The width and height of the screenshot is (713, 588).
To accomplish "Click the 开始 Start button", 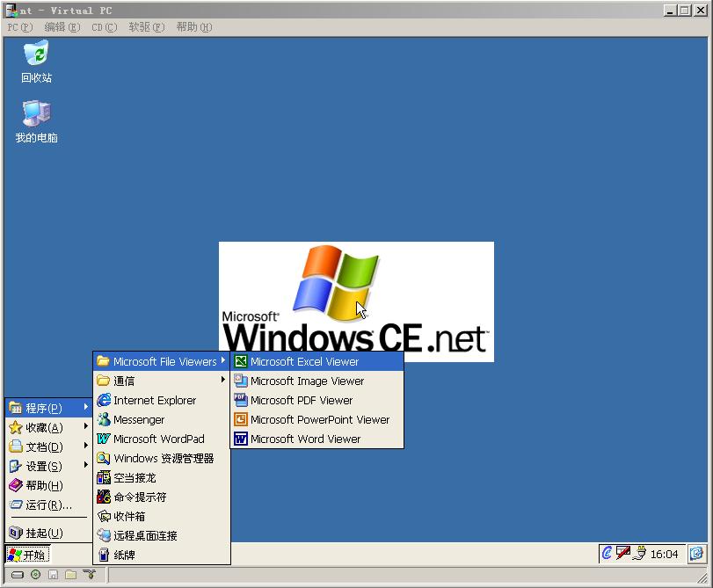I will click(x=27, y=555).
